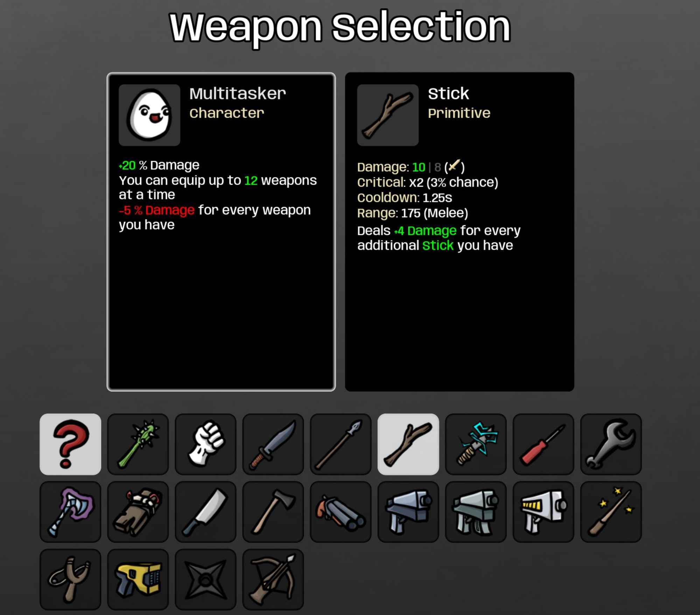Select the highlighted Stick weapon tile
Image resolution: width=700 pixels, height=615 pixels.
click(408, 444)
